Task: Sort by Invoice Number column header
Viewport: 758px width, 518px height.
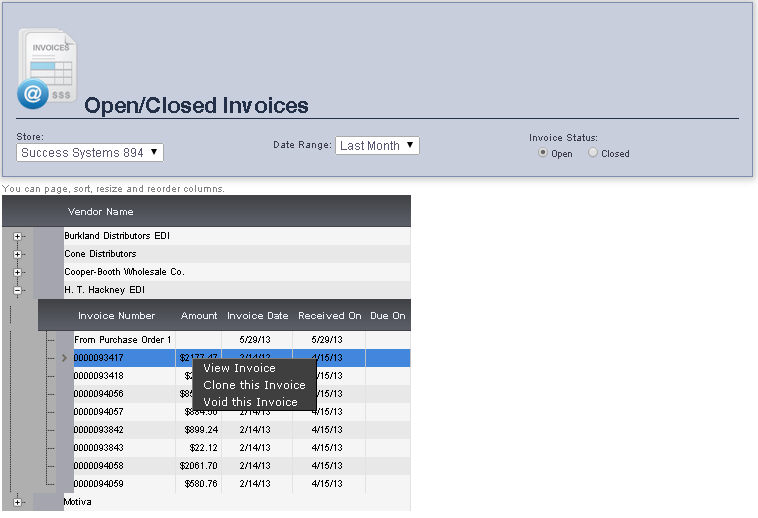Action: point(117,316)
